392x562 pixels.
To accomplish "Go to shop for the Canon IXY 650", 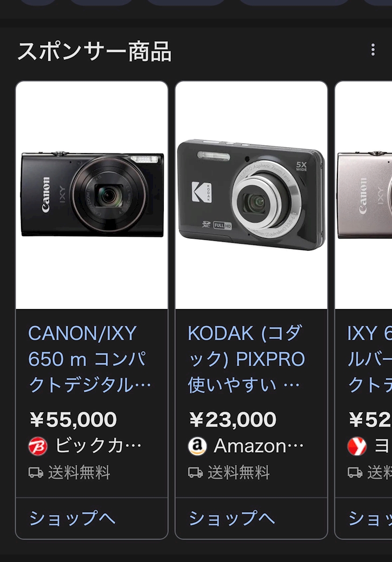I will [72, 518].
